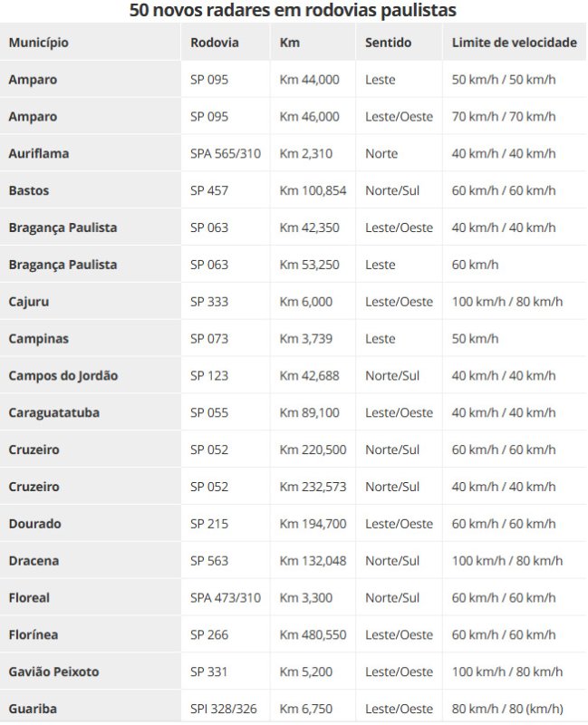Click the Km column header
Viewport: 588px width, 725px height.
[289, 43]
